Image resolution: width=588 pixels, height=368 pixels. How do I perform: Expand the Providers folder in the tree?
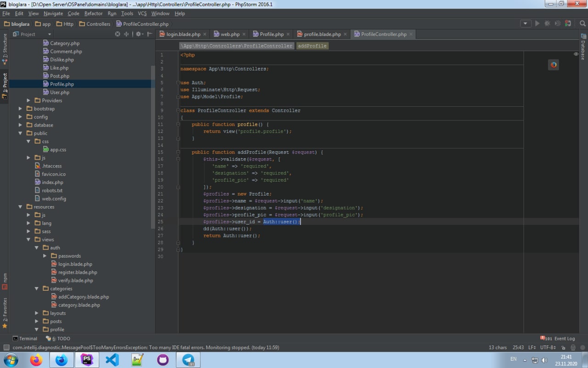[28, 101]
